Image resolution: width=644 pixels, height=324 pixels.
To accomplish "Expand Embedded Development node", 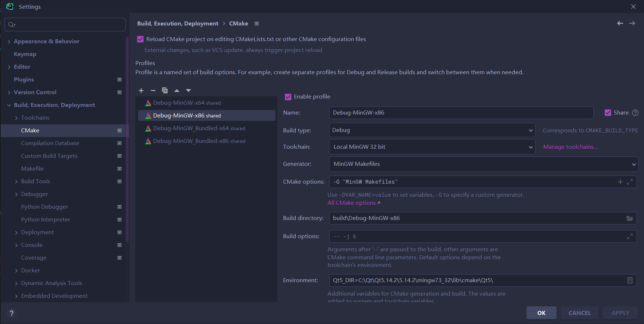I will pos(16,296).
